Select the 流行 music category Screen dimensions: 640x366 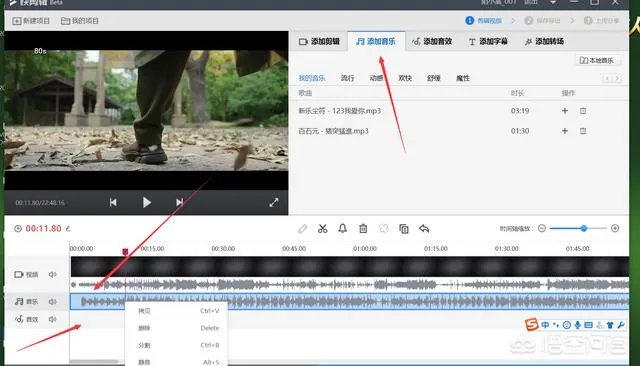[347, 78]
